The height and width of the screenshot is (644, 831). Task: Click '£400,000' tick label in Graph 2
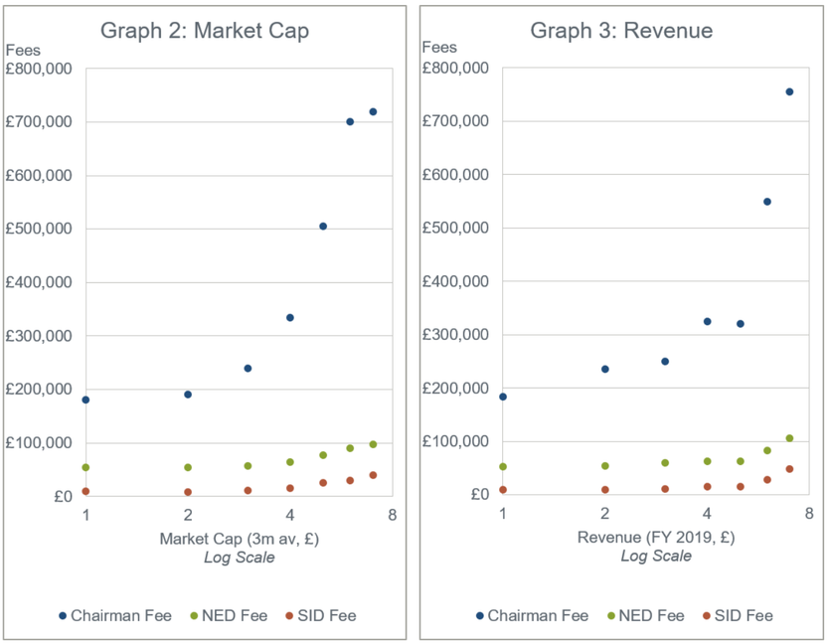39,282
